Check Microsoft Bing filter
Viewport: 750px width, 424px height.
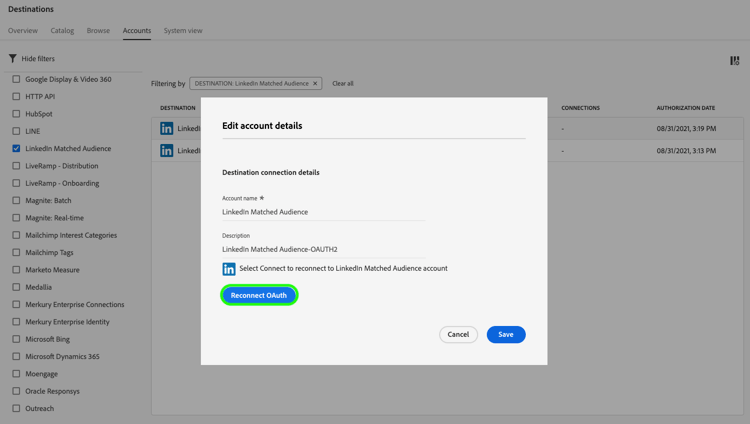[16, 339]
